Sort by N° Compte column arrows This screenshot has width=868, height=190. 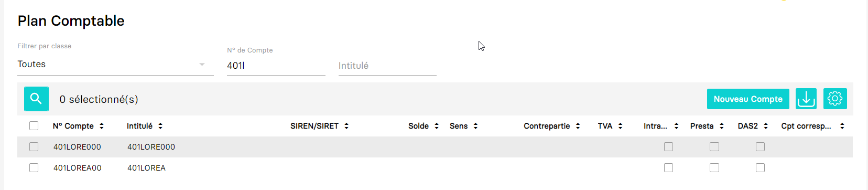(x=102, y=126)
